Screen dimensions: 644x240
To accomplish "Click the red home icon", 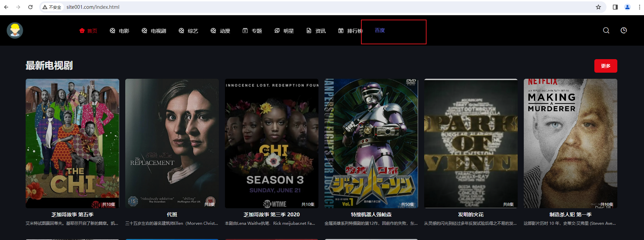I will pos(82,31).
